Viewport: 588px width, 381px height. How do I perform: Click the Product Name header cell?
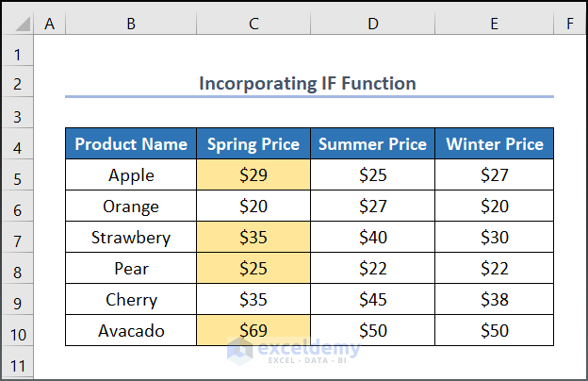(x=131, y=144)
